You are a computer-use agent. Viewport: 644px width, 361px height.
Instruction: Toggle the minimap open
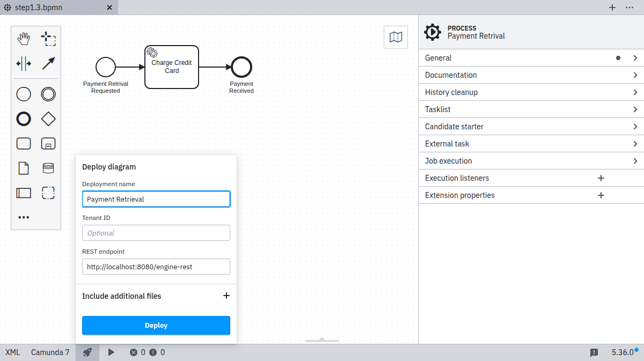pyautogui.click(x=396, y=37)
